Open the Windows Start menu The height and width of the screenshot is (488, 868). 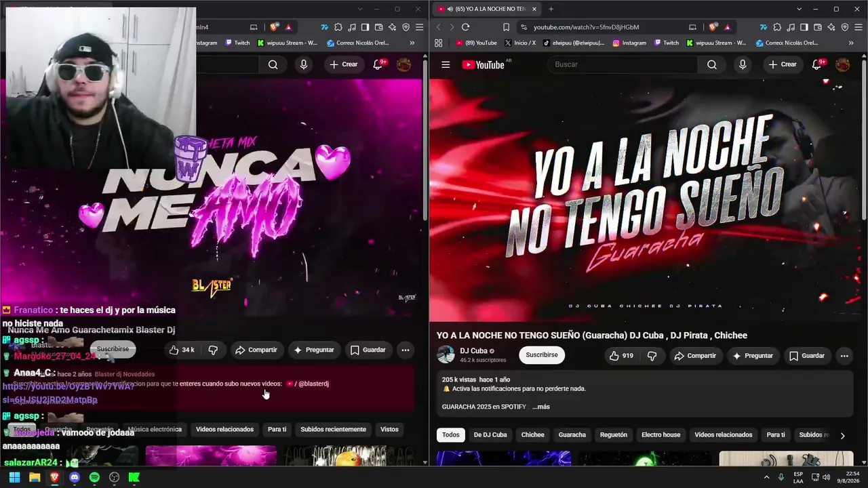14,477
